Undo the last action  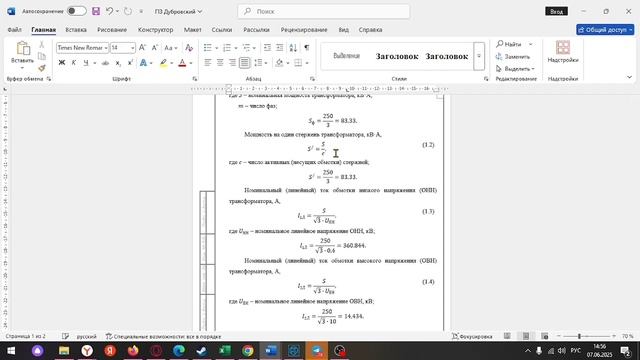coord(109,11)
